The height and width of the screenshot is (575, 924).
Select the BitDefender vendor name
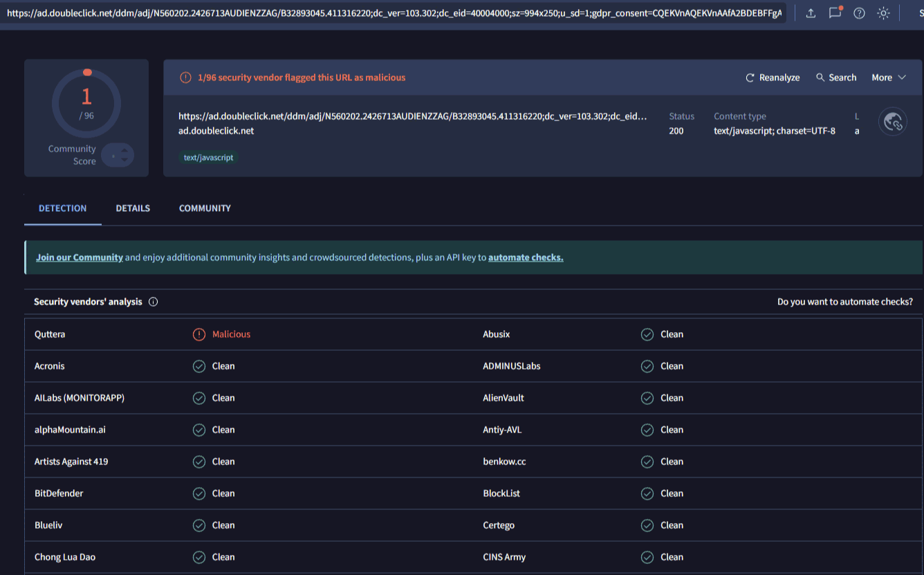coord(59,493)
